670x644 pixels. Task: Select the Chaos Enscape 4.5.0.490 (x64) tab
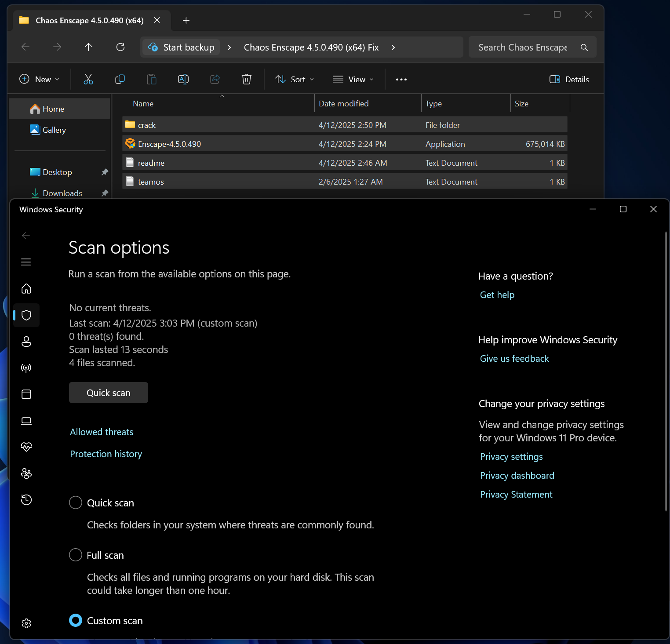pos(90,21)
